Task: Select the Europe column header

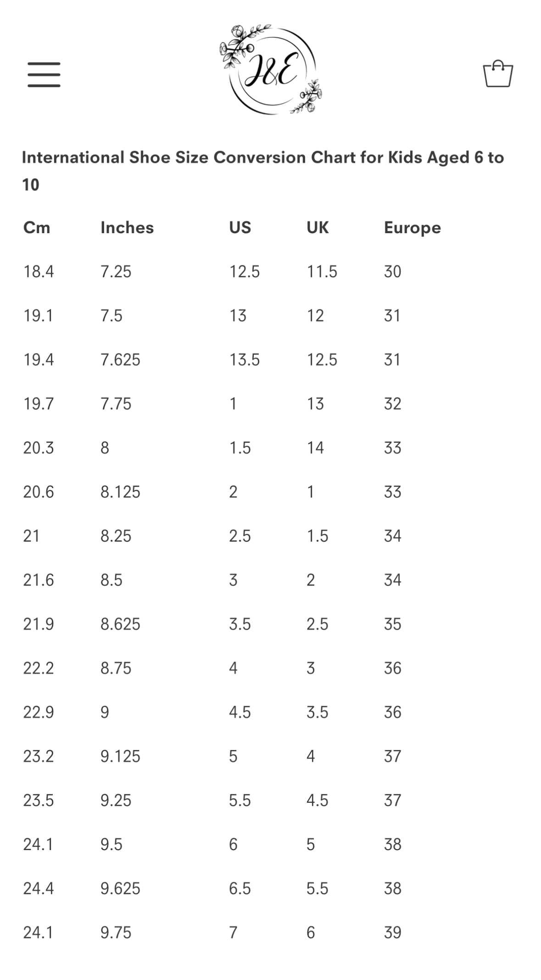Action: pos(412,228)
